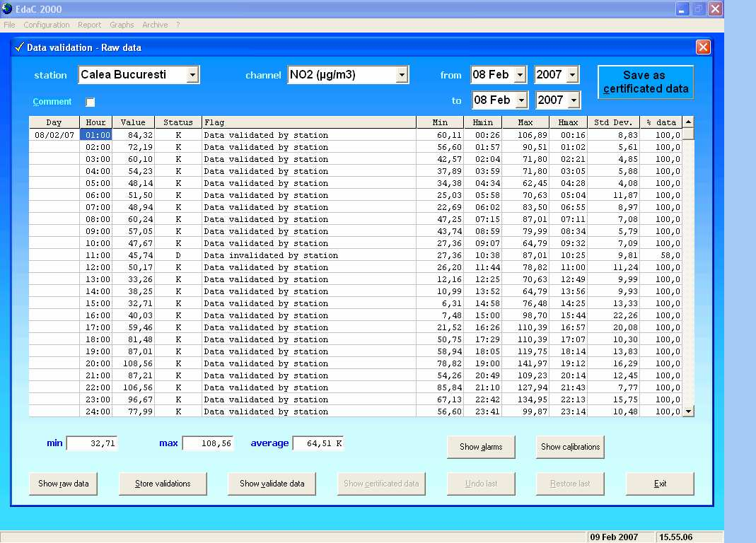Click Show raw data button

[63, 483]
